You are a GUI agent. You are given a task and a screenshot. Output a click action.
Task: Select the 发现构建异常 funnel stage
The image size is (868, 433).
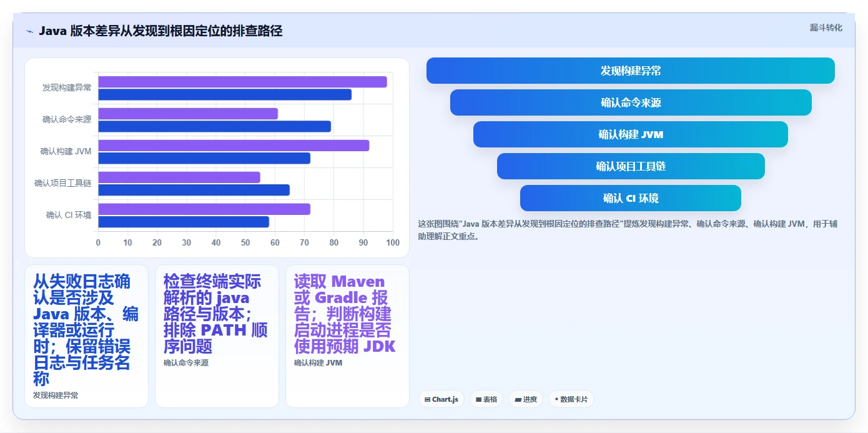click(631, 71)
